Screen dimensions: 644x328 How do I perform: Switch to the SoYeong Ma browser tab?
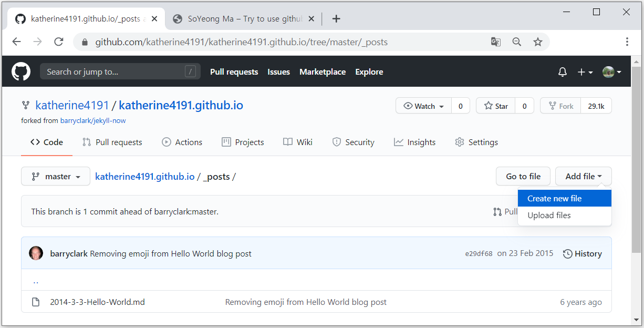[x=244, y=19]
